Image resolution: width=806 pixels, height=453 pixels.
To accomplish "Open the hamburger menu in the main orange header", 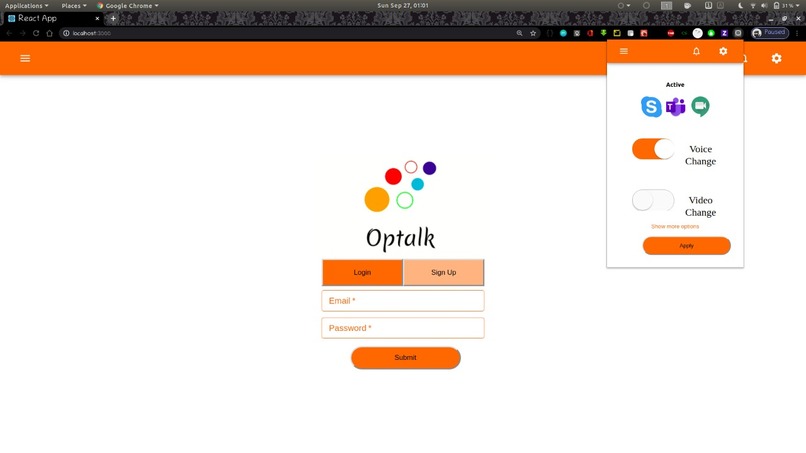I will click(x=25, y=58).
